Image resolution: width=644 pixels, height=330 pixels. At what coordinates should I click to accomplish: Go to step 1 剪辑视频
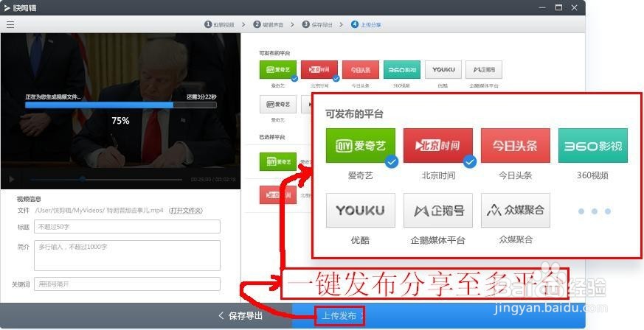click(219, 24)
